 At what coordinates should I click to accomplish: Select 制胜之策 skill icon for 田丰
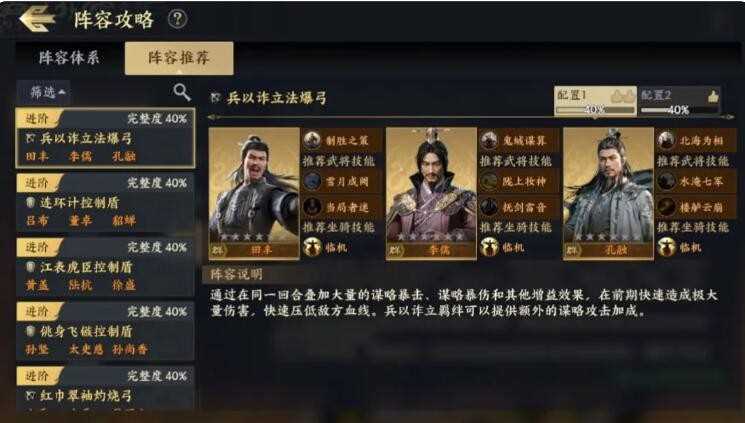(312, 140)
